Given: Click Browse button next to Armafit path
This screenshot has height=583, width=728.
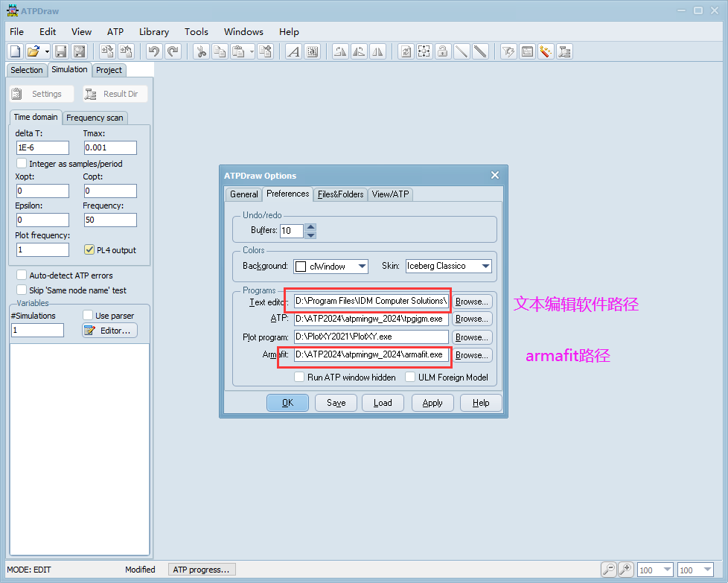Looking at the screenshot, I should [x=472, y=355].
